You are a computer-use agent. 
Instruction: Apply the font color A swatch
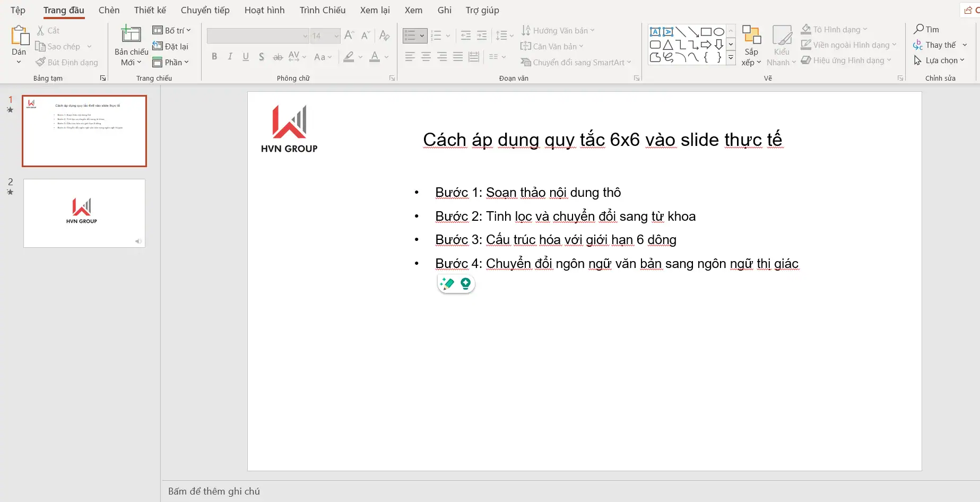(375, 57)
